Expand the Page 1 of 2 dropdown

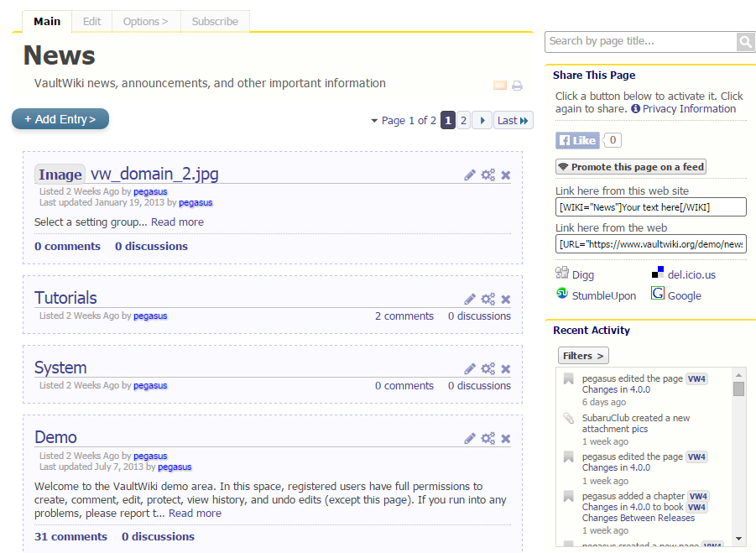[x=403, y=121]
